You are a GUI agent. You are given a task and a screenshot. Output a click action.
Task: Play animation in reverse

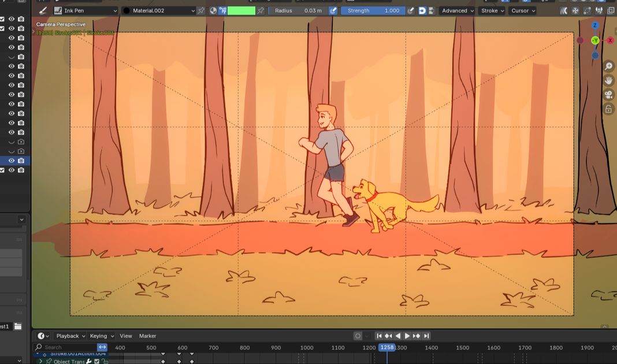398,336
